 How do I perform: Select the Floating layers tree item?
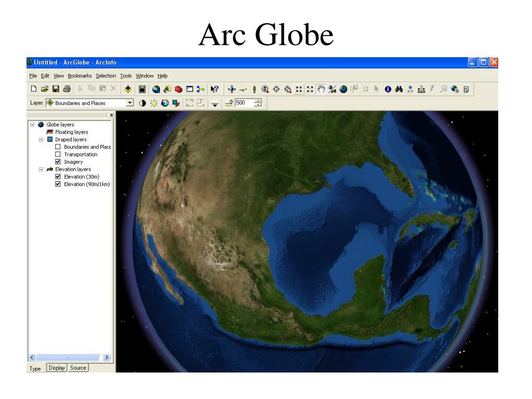point(72,132)
